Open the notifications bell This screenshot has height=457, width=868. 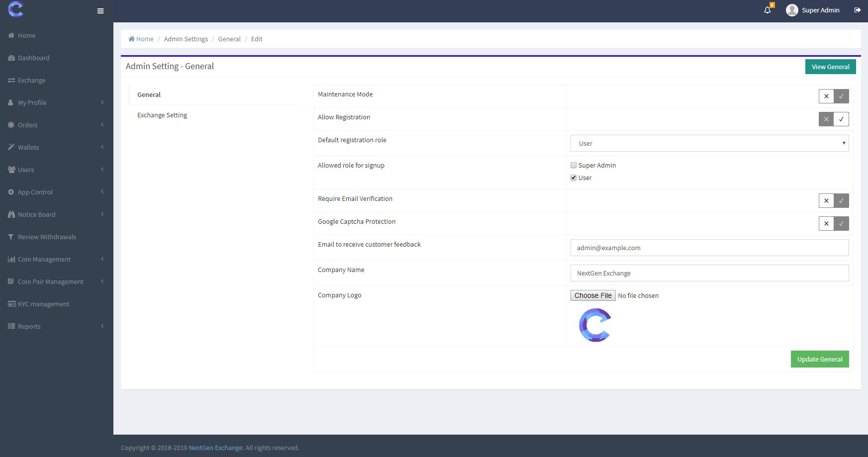[x=768, y=10]
